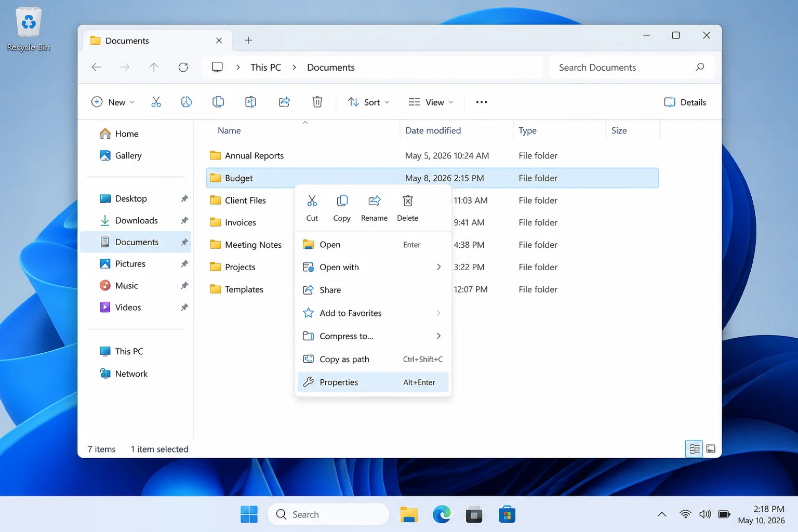
Task: Click This PC in the address bar
Action: tap(265, 67)
